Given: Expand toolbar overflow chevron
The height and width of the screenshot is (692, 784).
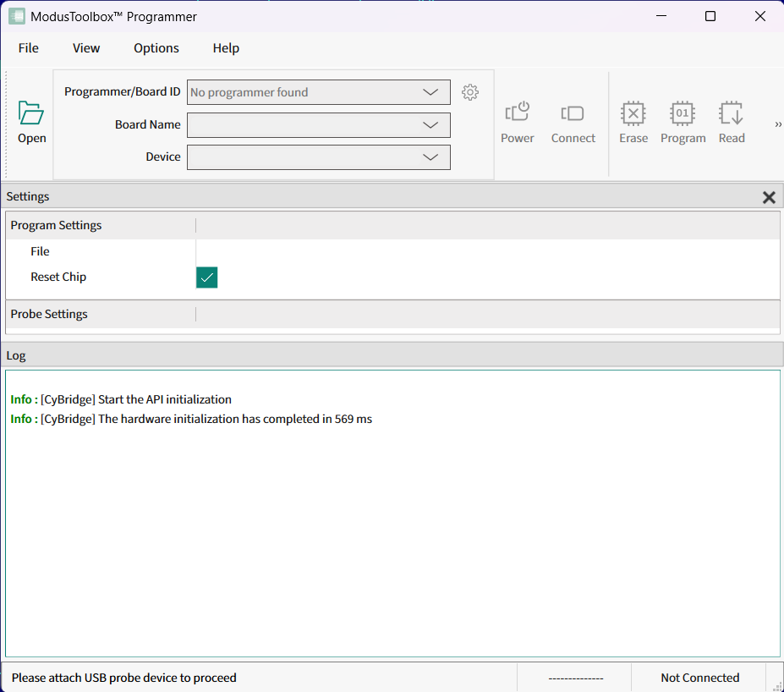Looking at the screenshot, I should (777, 124).
